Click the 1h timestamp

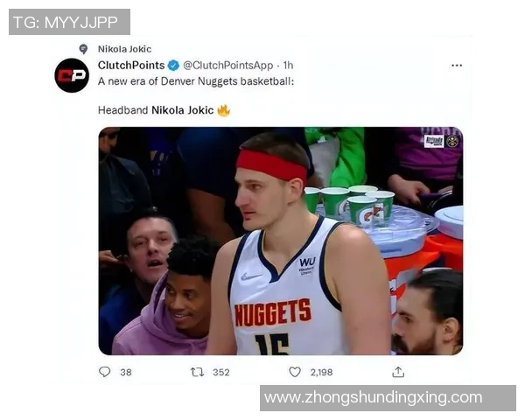288,66
